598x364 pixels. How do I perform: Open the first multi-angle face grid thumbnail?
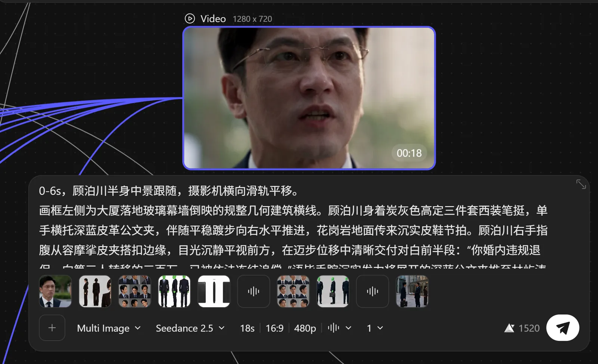[x=135, y=291]
